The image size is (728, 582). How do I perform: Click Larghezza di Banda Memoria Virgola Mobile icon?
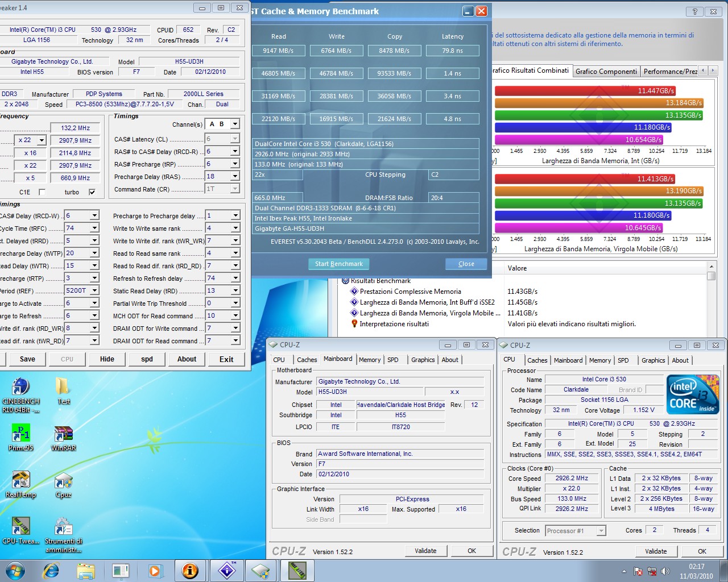pos(353,313)
